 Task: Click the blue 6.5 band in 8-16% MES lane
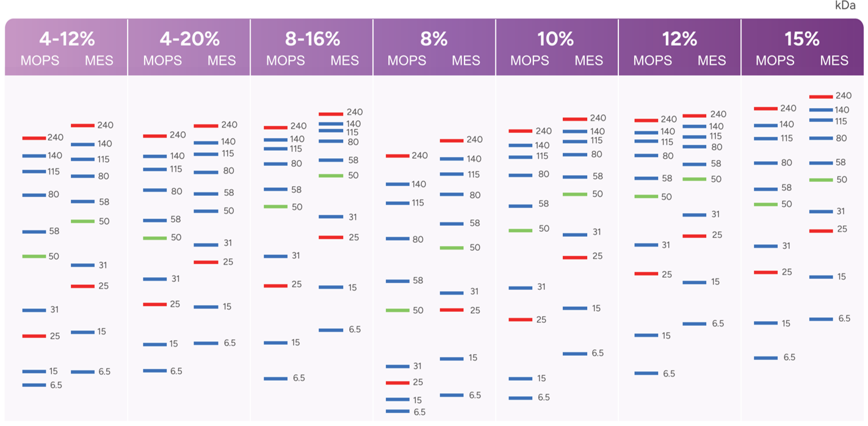(x=331, y=330)
